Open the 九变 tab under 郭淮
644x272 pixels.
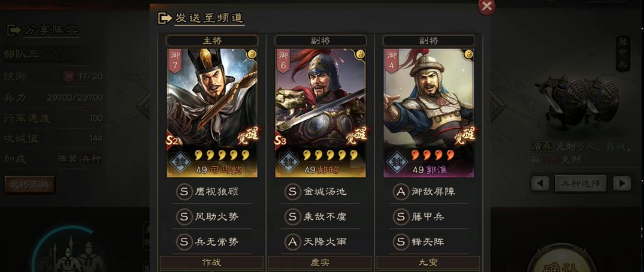[x=428, y=262]
